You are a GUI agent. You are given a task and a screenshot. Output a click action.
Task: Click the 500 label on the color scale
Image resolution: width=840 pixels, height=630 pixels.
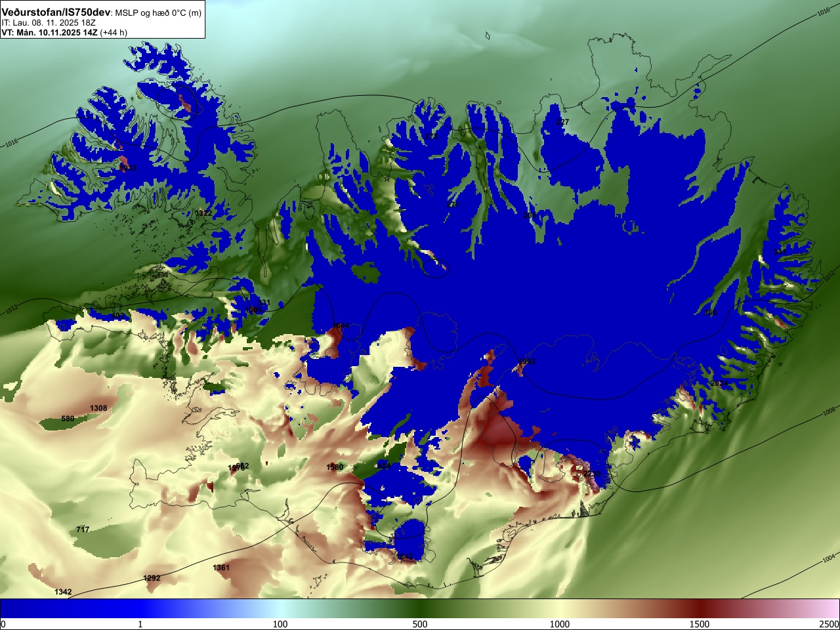click(x=420, y=624)
